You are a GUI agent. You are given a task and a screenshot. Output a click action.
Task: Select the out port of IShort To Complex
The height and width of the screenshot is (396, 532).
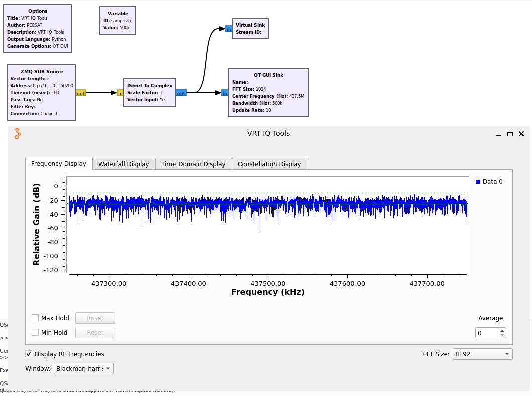pyautogui.click(x=181, y=93)
